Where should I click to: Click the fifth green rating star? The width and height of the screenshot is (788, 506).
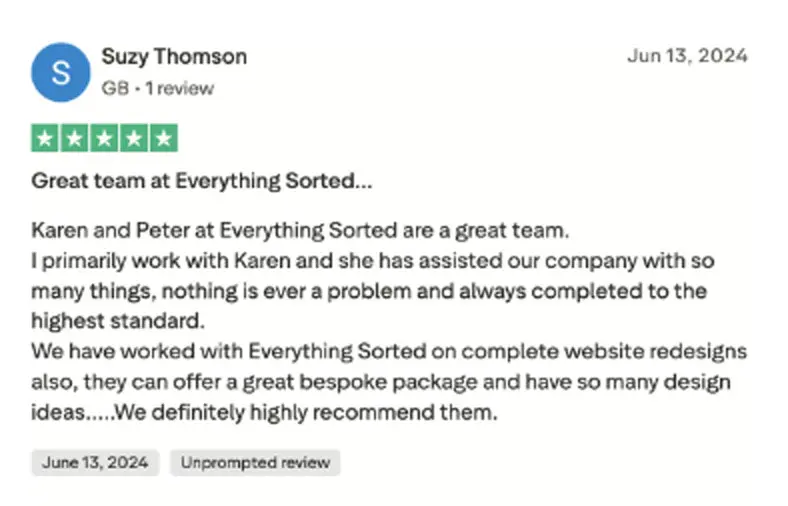click(164, 138)
